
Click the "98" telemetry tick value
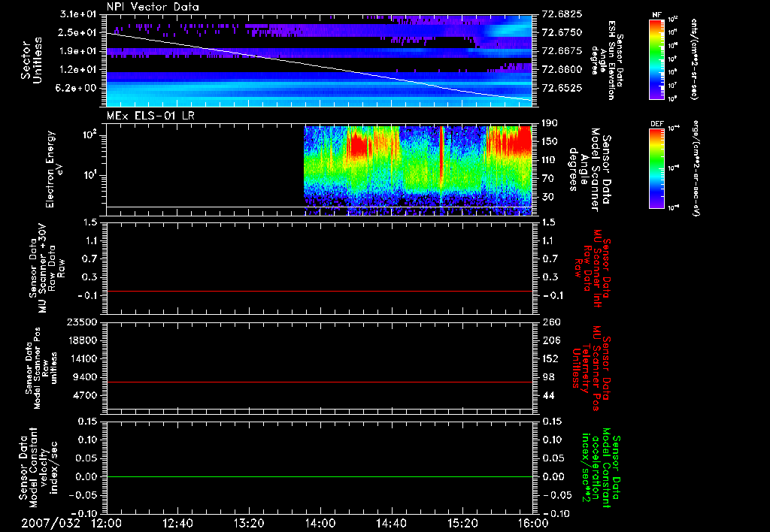[547, 377]
